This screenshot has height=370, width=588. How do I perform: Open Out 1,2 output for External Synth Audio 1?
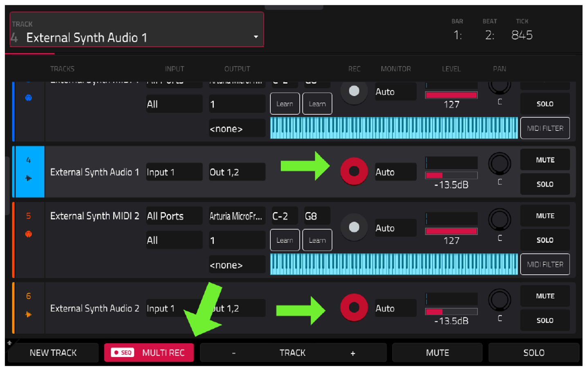tap(237, 172)
